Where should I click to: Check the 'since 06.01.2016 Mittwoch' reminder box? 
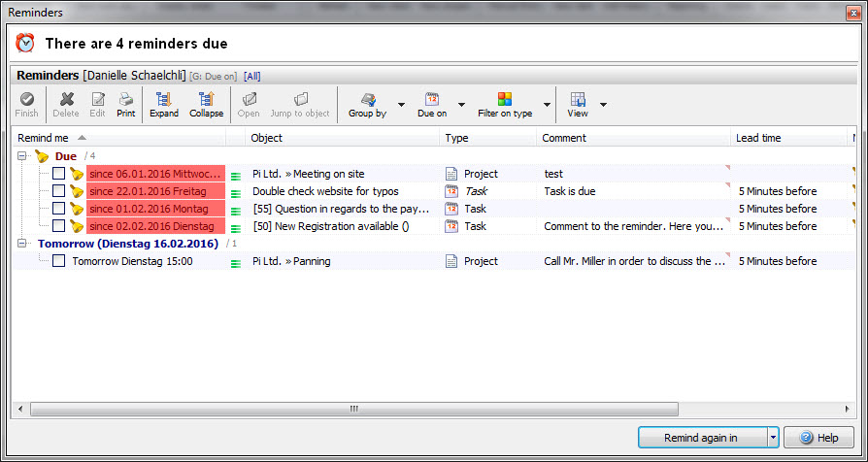pos(59,174)
